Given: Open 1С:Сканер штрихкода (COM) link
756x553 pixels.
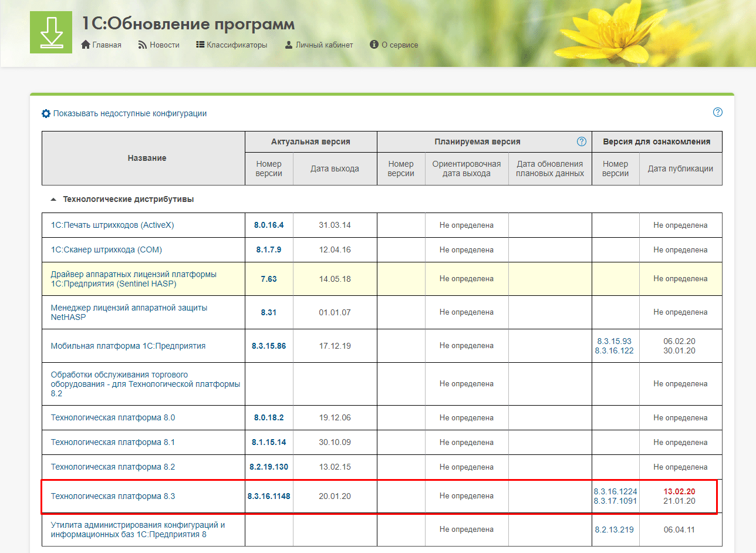Looking at the screenshot, I should point(106,249).
